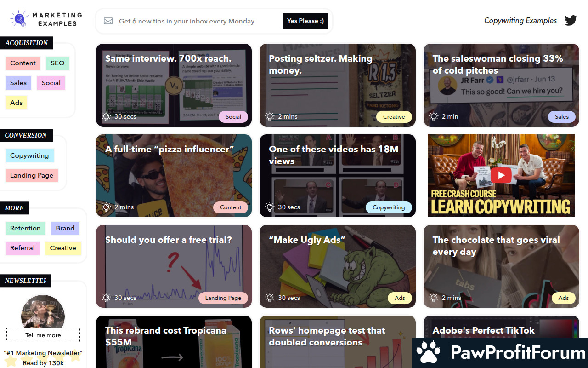Click the Marketing Examples lightbulb logo
Viewport: 588px width, 368px height.
(x=19, y=19)
